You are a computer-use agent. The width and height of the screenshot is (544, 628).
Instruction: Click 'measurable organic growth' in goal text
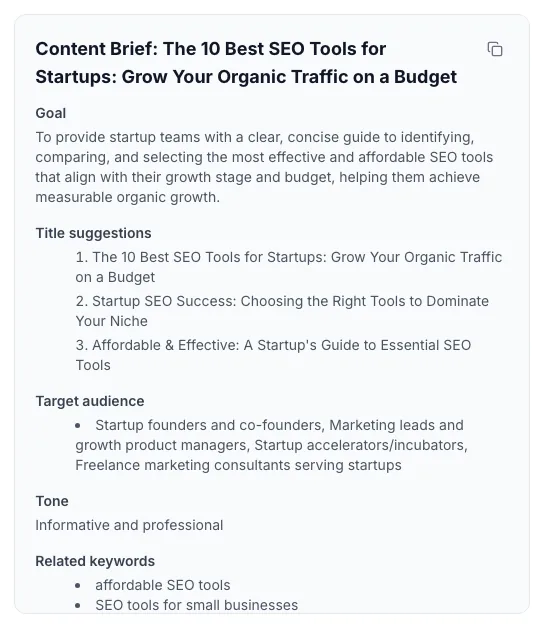pyautogui.click(x=127, y=197)
